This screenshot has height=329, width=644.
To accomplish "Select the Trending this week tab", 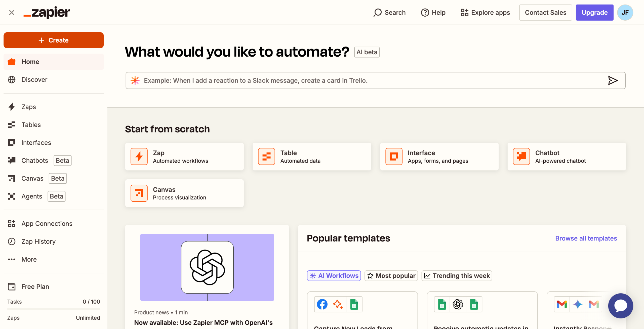I will coord(457,276).
